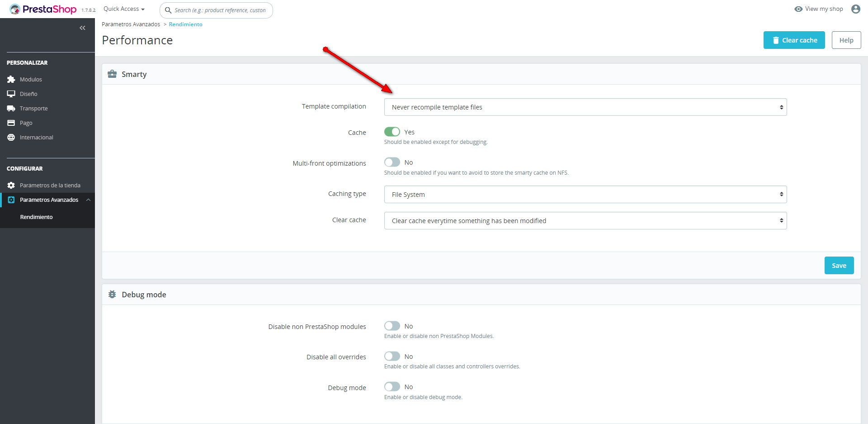Select Rendimiento in the sidebar submenu

pyautogui.click(x=36, y=217)
